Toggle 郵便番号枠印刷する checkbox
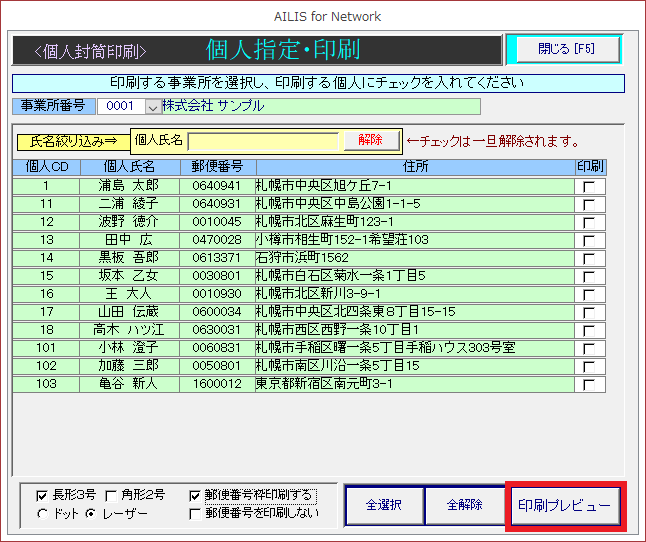Screen dimensions: 646x542 click(x=195, y=495)
